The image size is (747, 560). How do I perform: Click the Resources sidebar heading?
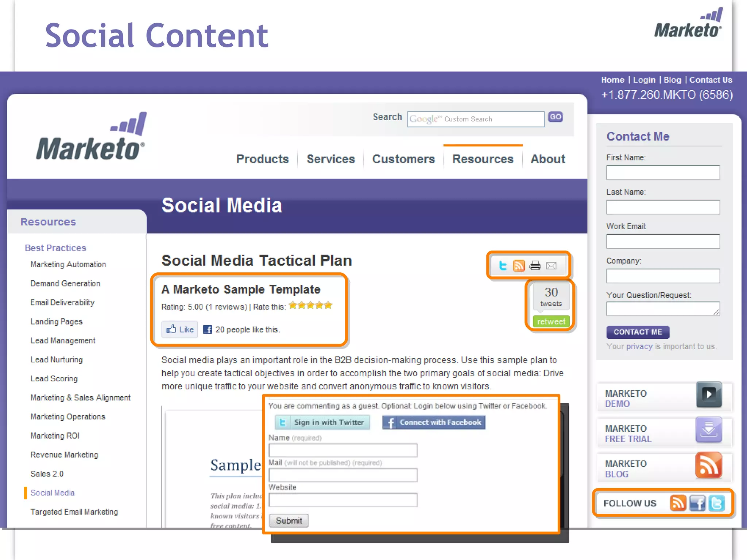click(48, 222)
